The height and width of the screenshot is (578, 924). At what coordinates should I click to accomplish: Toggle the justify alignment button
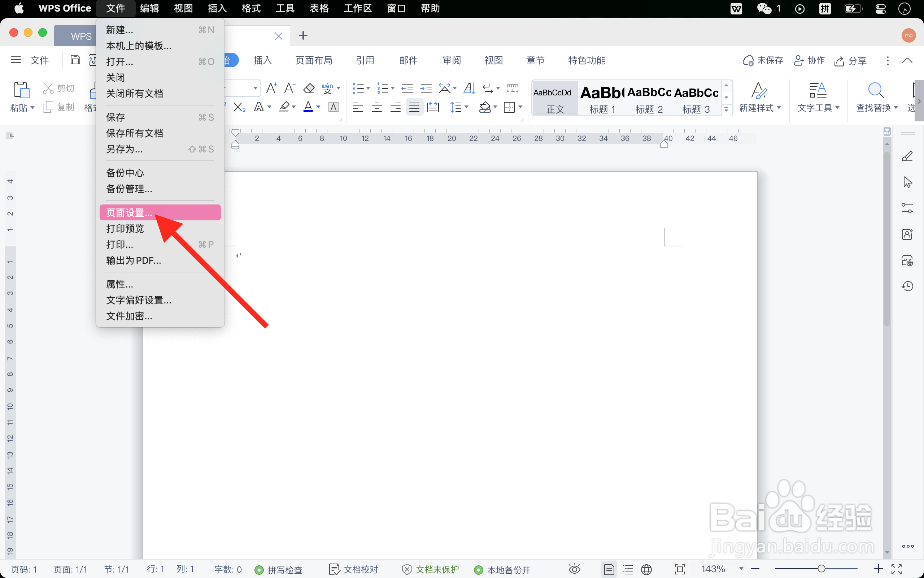pos(414,107)
